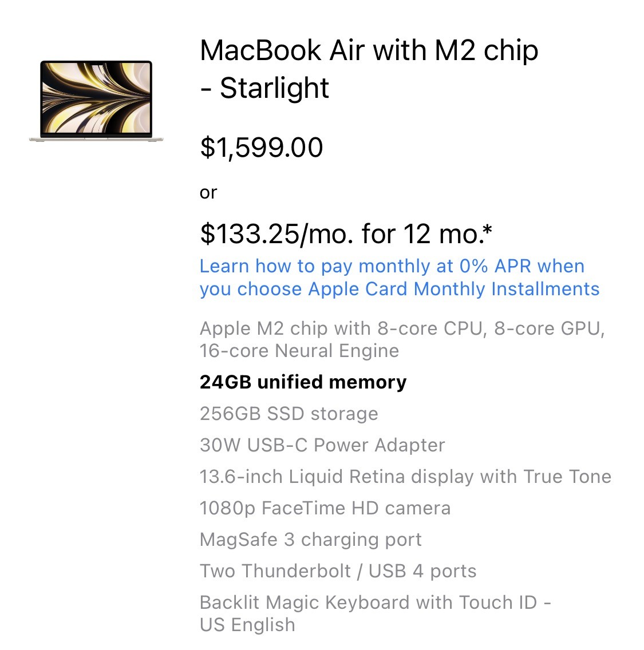The height and width of the screenshot is (650, 644).
Task: Click the 256GB SSD storage spec
Action: point(289,414)
